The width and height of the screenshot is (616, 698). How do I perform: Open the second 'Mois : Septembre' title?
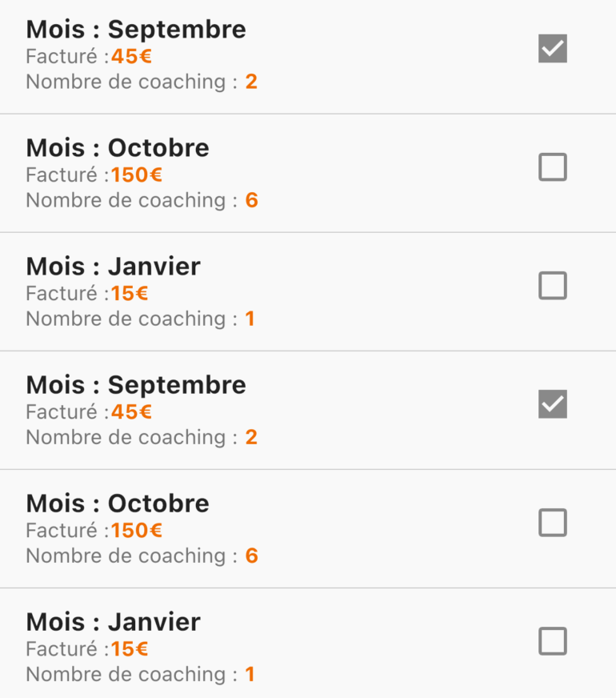click(x=136, y=386)
